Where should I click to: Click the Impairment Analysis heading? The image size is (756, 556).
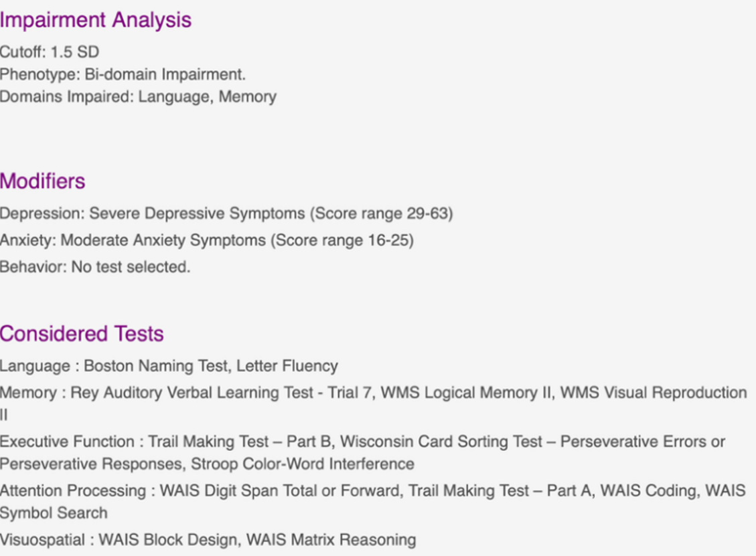tap(96, 20)
